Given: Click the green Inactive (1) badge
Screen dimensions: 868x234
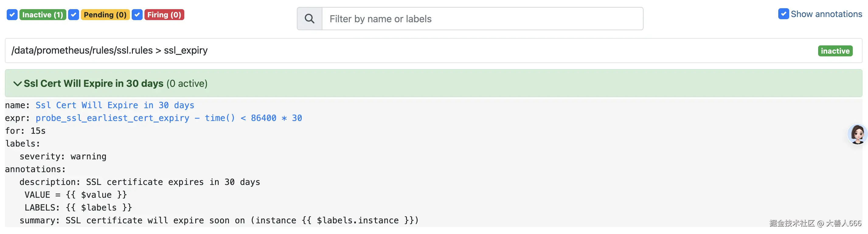Looking at the screenshot, I should coord(43,15).
